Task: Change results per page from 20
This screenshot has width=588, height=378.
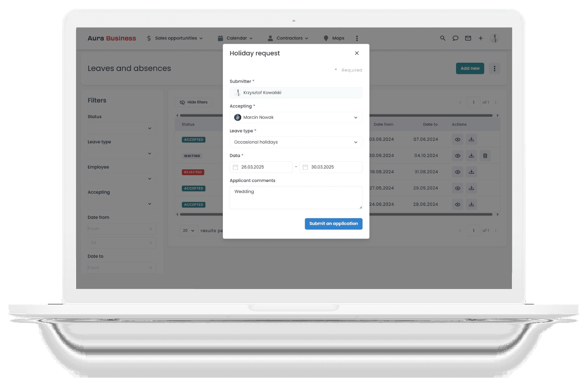Action: [188, 231]
